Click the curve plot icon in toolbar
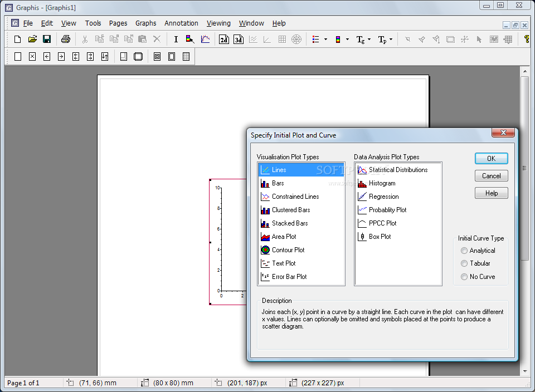 (205, 40)
